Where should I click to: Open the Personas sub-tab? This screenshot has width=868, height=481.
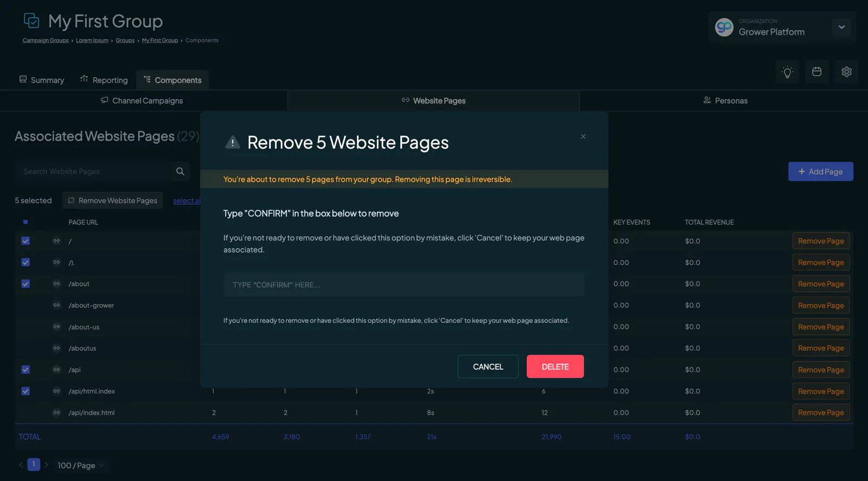(x=725, y=100)
